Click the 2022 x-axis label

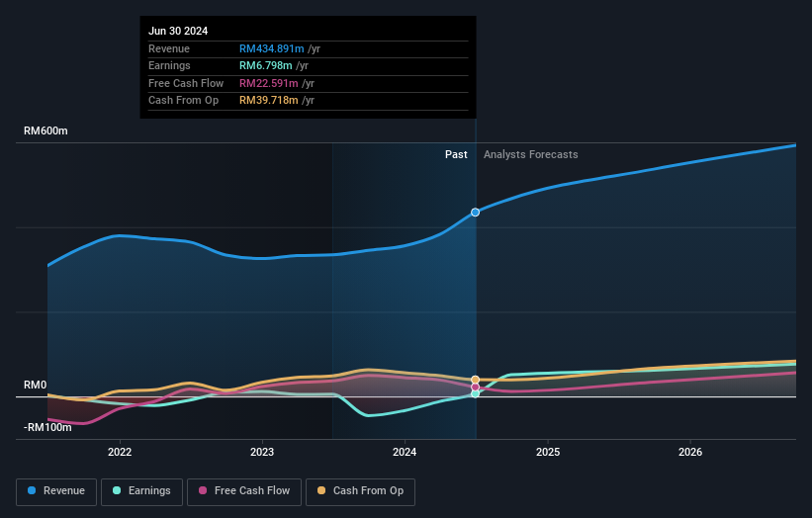[120, 452]
